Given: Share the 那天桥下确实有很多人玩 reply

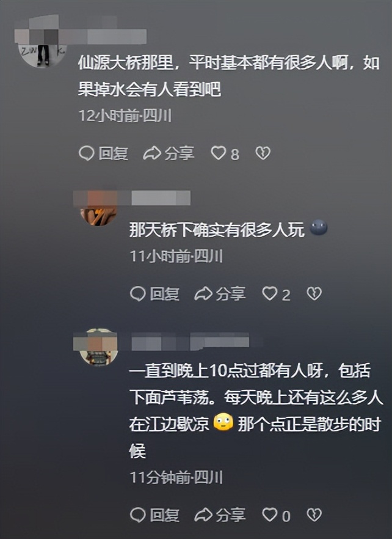Looking at the screenshot, I should (220, 294).
